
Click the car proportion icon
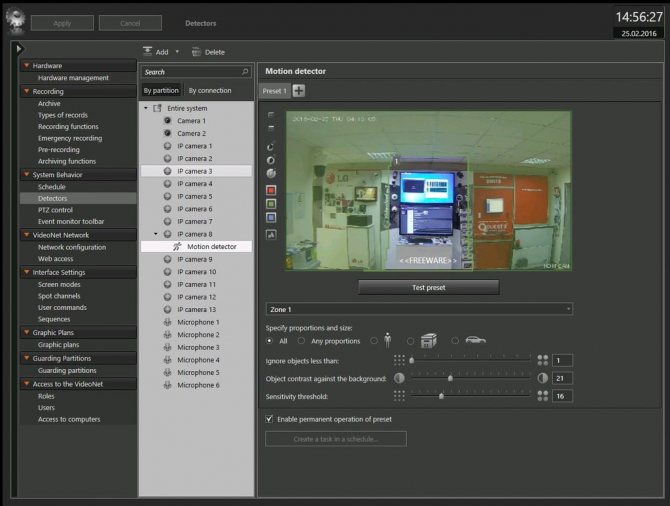(476, 340)
